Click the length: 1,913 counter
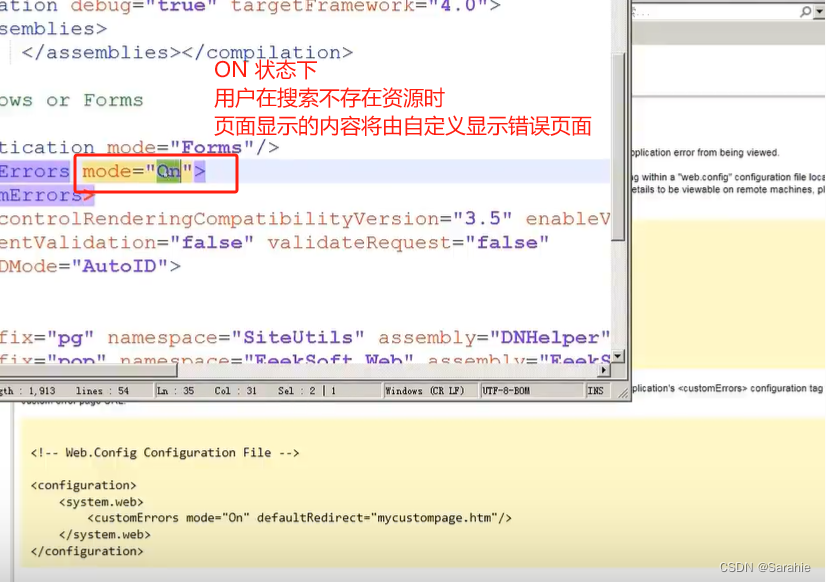 tap(26, 390)
